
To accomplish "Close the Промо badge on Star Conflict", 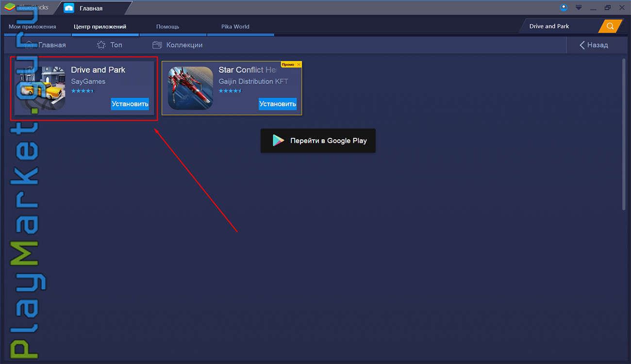I will click(299, 65).
